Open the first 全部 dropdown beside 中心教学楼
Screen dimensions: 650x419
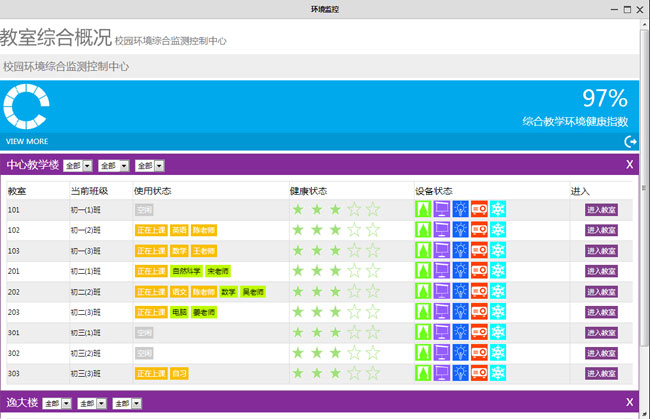click(78, 165)
